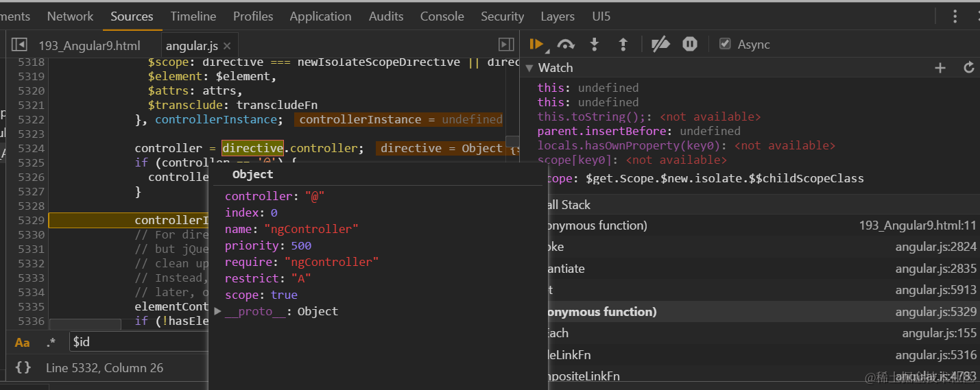This screenshot has height=390, width=980.
Task: Switch to the Console tab
Action: pyautogui.click(x=442, y=16)
